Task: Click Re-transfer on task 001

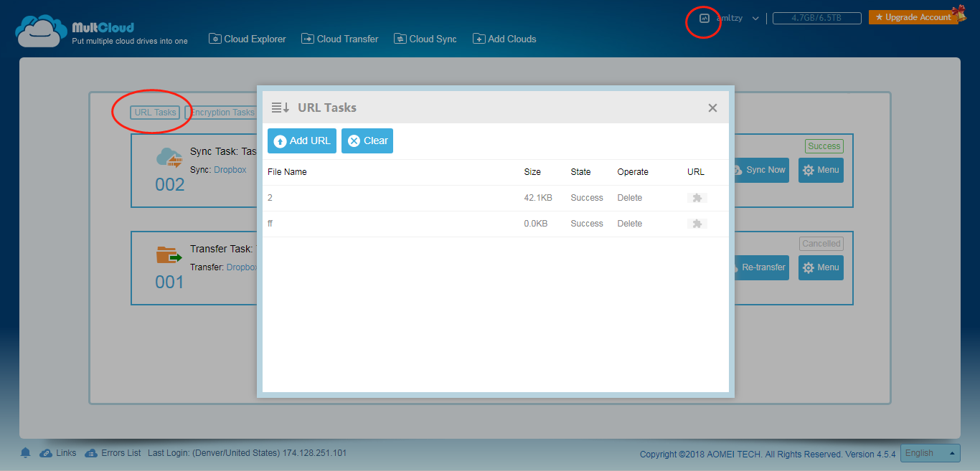Action: [x=760, y=267]
